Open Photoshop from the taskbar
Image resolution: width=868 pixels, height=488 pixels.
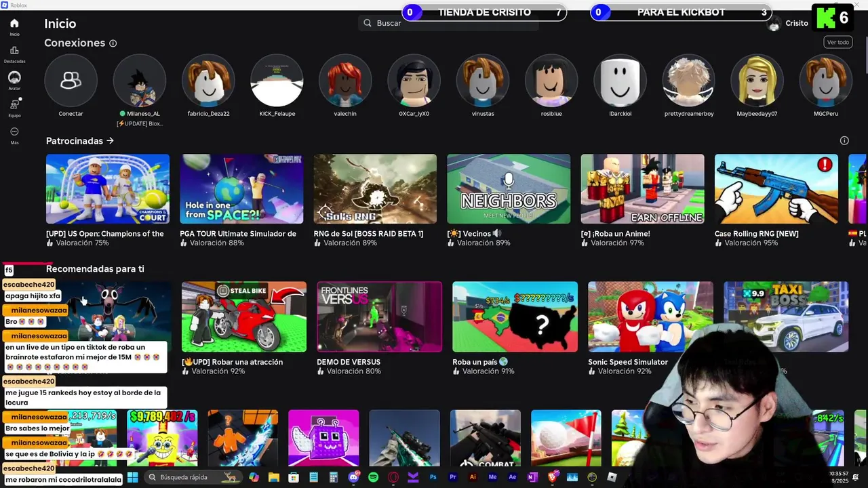point(433,477)
